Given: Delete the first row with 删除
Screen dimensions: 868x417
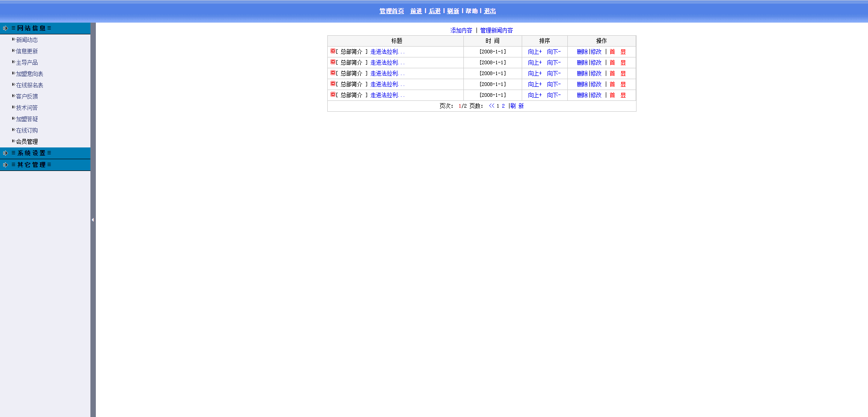Looking at the screenshot, I should click(582, 52).
